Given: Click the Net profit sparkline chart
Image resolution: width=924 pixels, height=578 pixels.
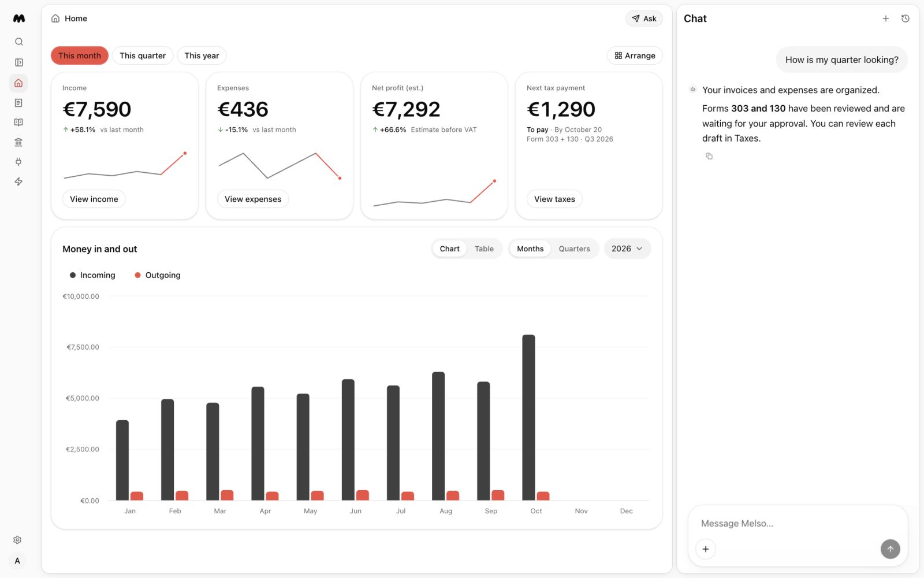Looking at the screenshot, I should 434,193.
